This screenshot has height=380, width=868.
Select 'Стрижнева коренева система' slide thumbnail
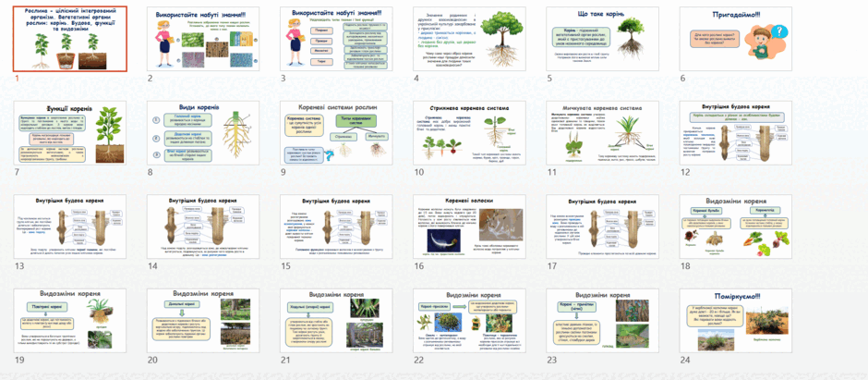pyautogui.click(x=469, y=133)
